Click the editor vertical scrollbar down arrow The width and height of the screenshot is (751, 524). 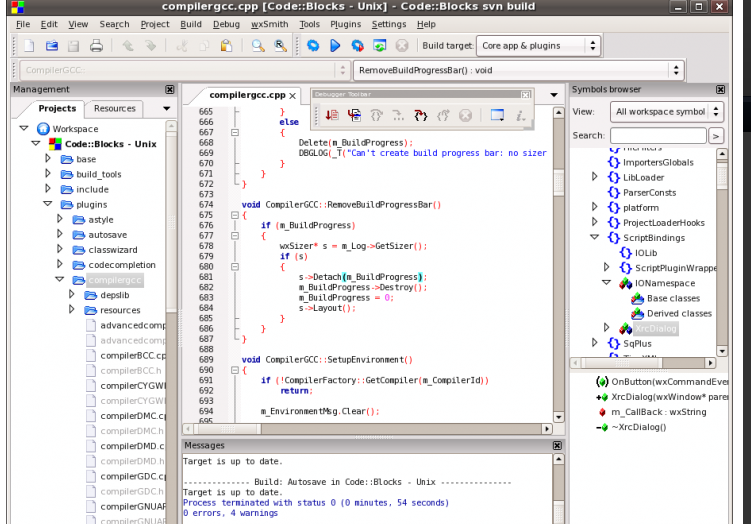558,417
